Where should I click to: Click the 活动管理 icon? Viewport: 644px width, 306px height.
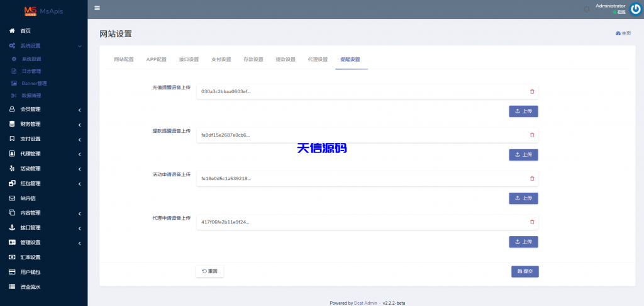pos(12,169)
